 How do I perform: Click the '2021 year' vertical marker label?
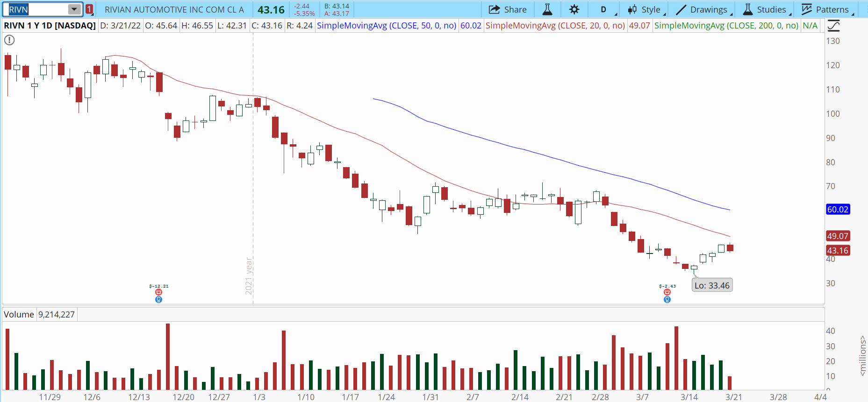pyautogui.click(x=249, y=276)
